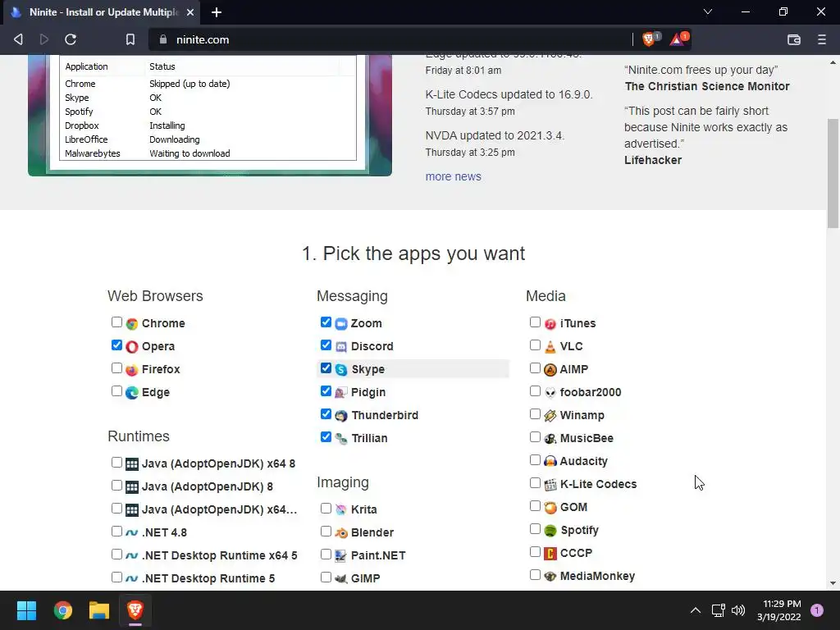The image size is (840, 630).
Task: Open the tab search dropdown arrow
Action: pyautogui.click(x=708, y=11)
